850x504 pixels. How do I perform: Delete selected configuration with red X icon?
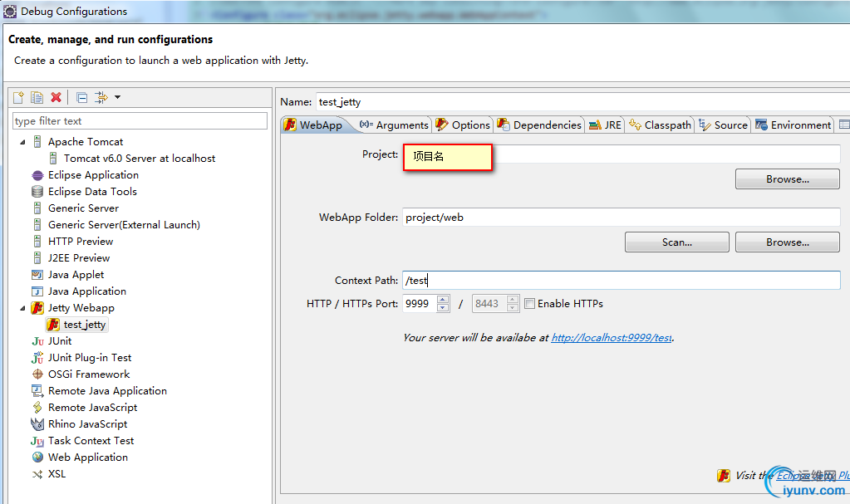coord(56,97)
